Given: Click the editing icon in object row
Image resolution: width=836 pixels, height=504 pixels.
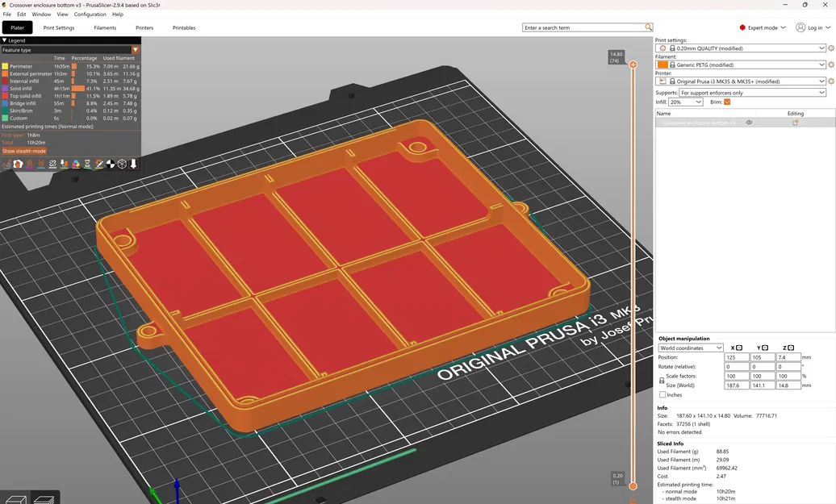Looking at the screenshot, I should [x=795, y=123].
